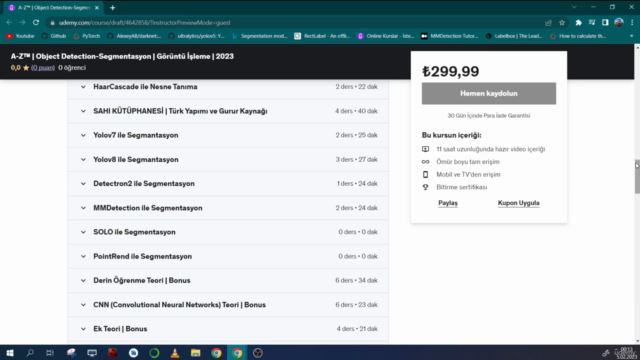Viewport: 640px width, 360px height.
Task: Click the scrollbar up arrow
Action: (x=637, y=47)
